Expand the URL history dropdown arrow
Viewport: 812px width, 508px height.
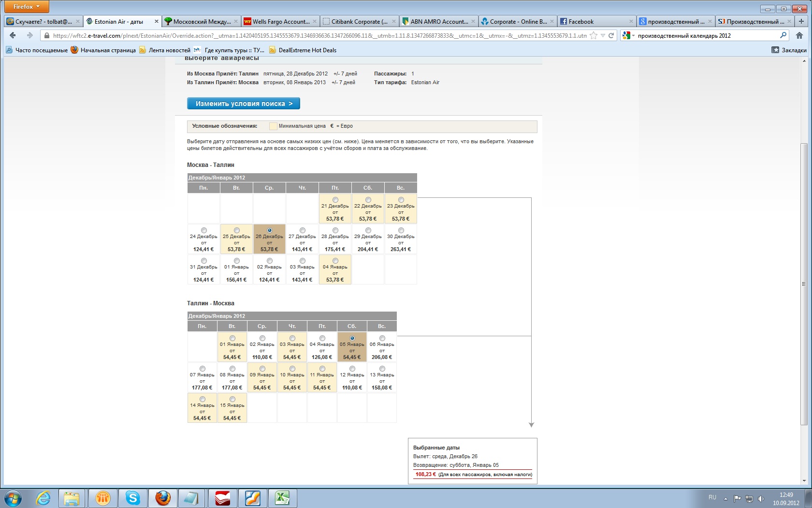[x=603, y=35]
